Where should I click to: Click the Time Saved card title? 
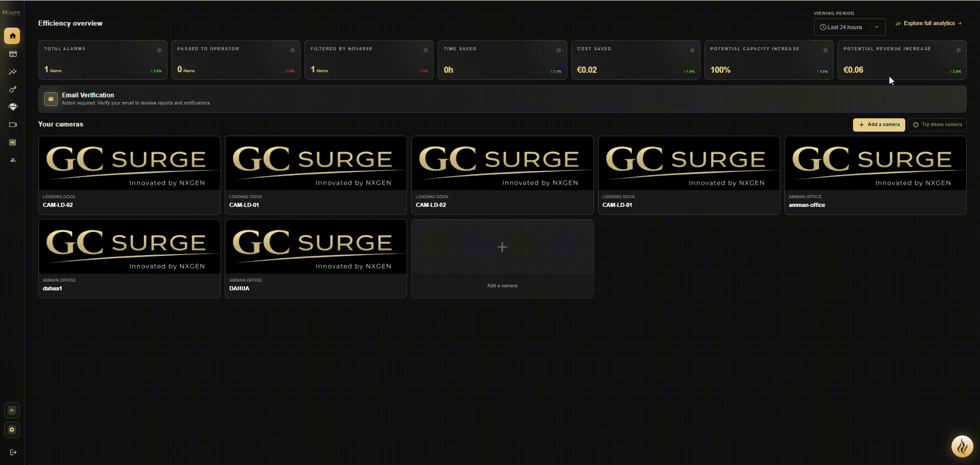coord(460,49)
